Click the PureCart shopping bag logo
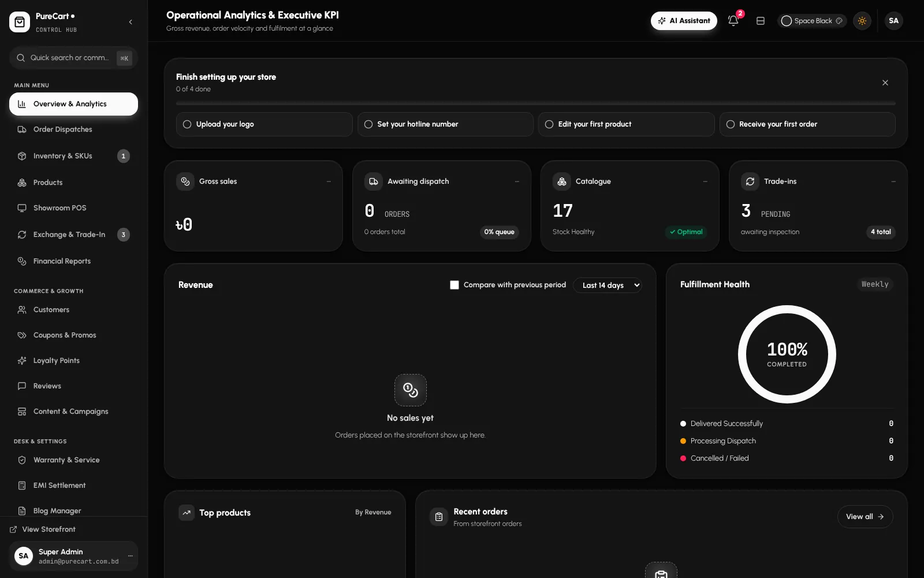924x578 pixels. pyautogui.click(x=20, y=22)
